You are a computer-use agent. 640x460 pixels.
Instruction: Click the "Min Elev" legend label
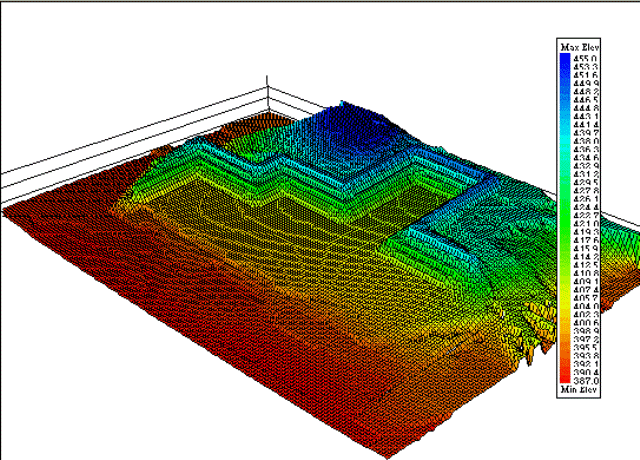tap(578, 391)
